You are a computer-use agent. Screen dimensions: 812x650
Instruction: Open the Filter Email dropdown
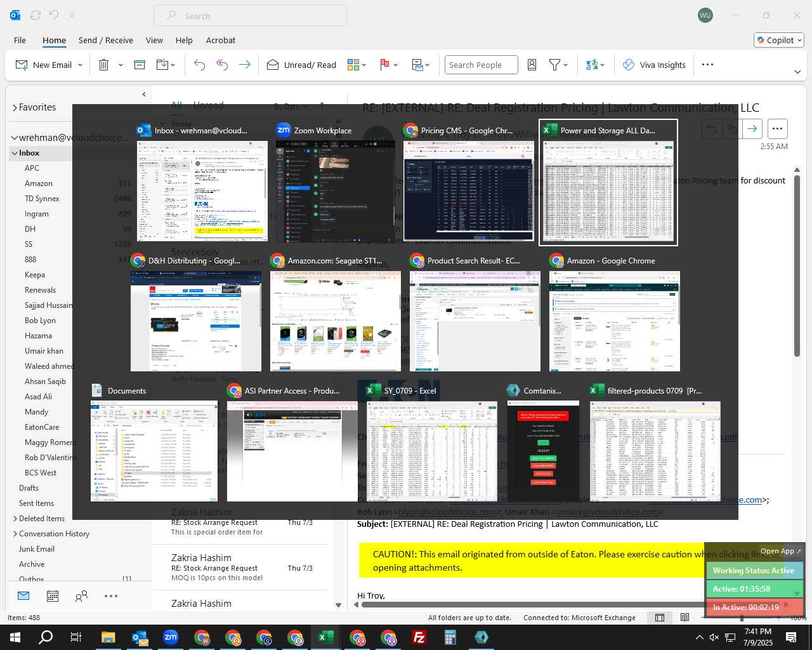[558, 65]
